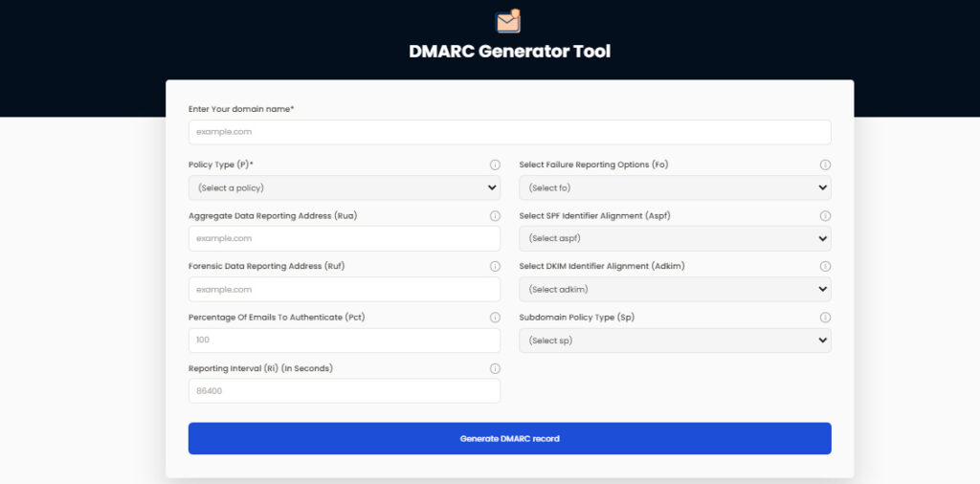980x484 pixels.
Task: Click the info icon for DKIM Identifier Alignment (Adkim)
Action: (x=825, y=266)
